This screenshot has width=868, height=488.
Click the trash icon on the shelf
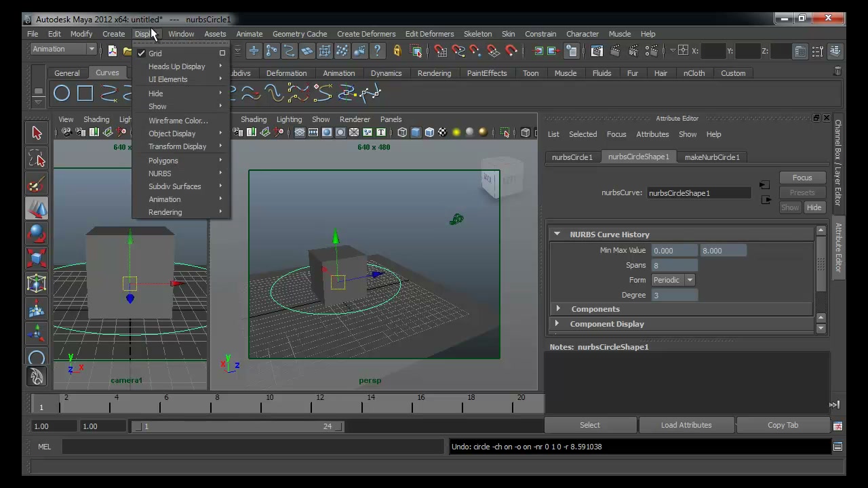(x=837, y=70)
